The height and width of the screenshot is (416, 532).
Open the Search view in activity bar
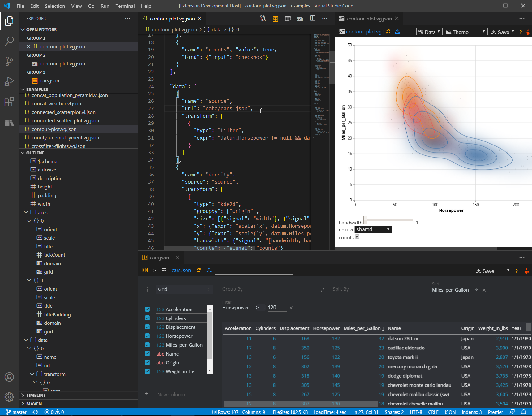point(9,41)
